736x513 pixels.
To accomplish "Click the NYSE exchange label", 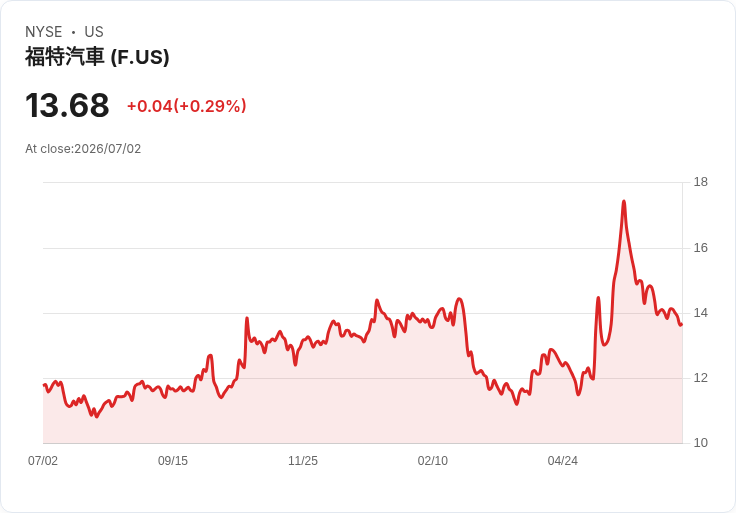I will point(44,32).
